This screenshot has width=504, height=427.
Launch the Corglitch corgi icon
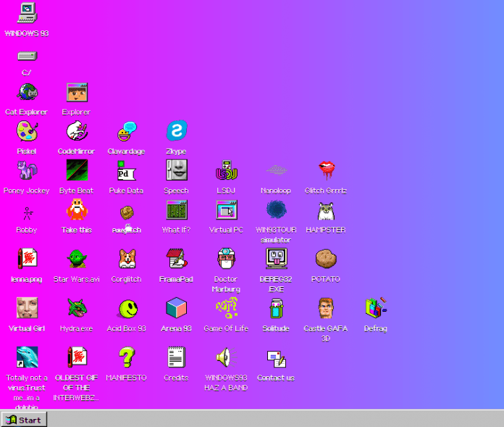pos(127,259)
